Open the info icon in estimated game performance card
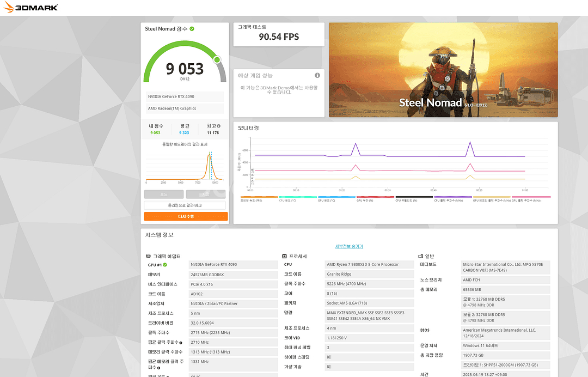The width and height of the screenshot is (588, 377). pyautogui.click(x=317, y=75)
